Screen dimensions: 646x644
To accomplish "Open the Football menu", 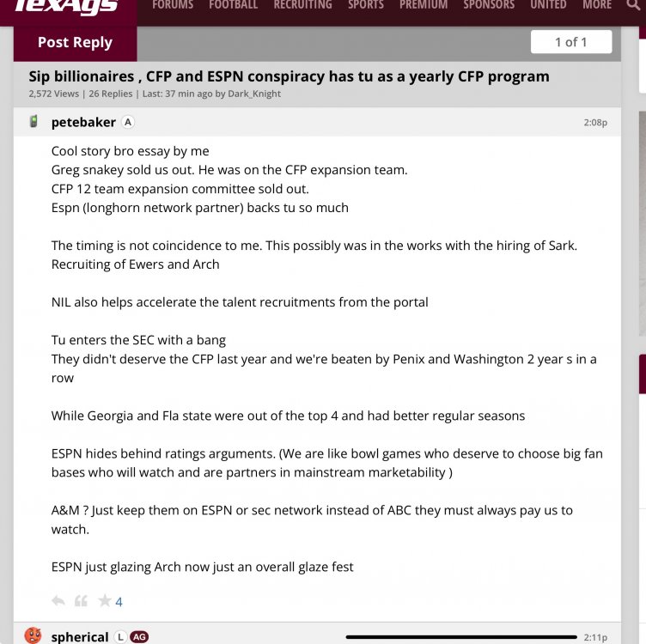I will coord(233,5).
